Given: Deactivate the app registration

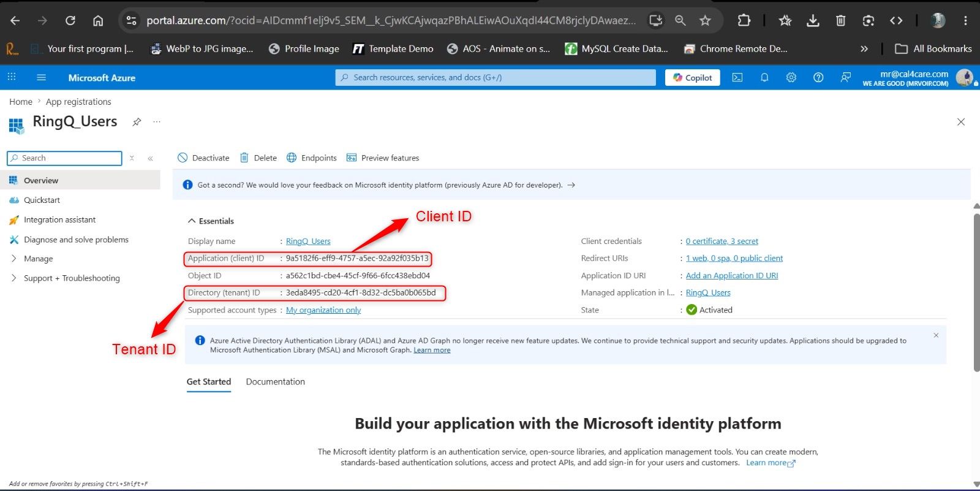Looking at the screenshot, I should pos(203,158).
